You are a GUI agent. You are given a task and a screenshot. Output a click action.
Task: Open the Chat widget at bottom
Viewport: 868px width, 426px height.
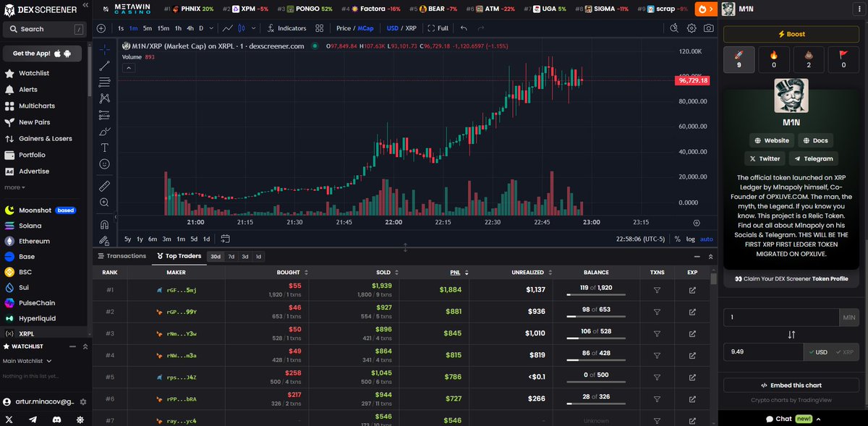pos(793,419)
